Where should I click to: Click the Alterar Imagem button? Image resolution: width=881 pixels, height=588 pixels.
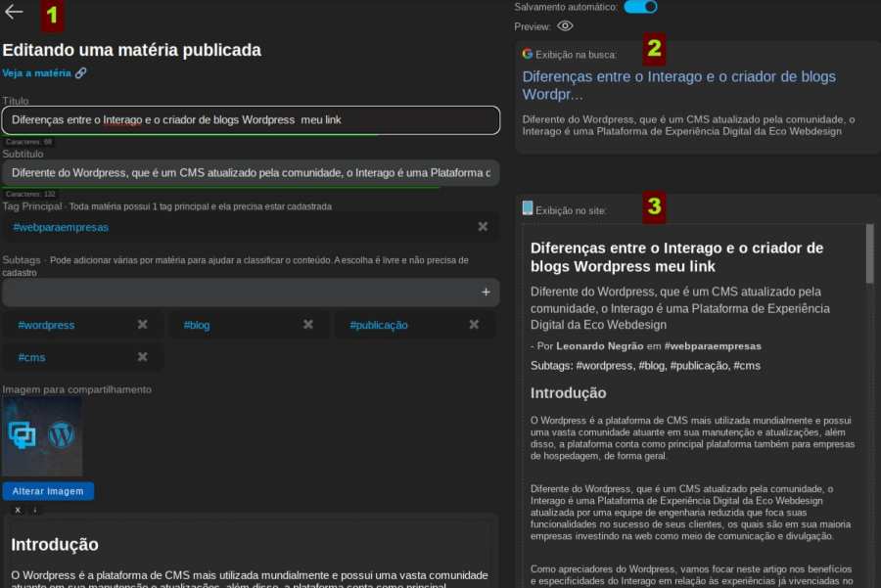coord(48,491)
